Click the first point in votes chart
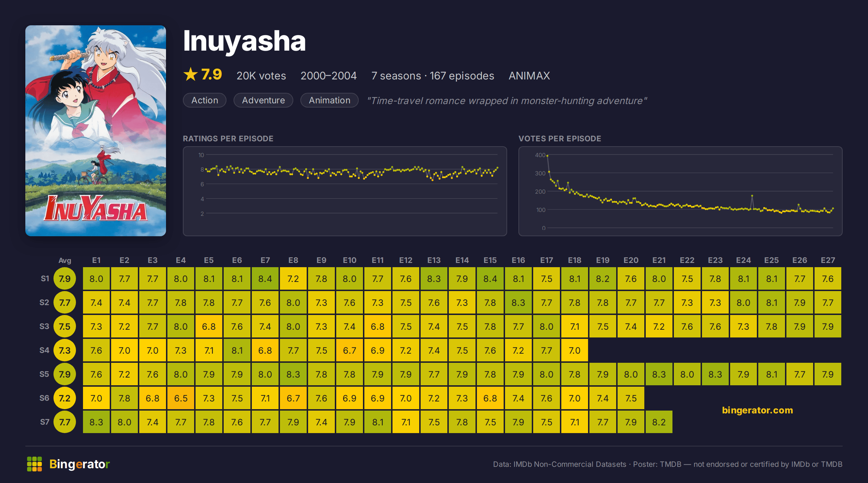868x483 pixels. pos(547,155)
